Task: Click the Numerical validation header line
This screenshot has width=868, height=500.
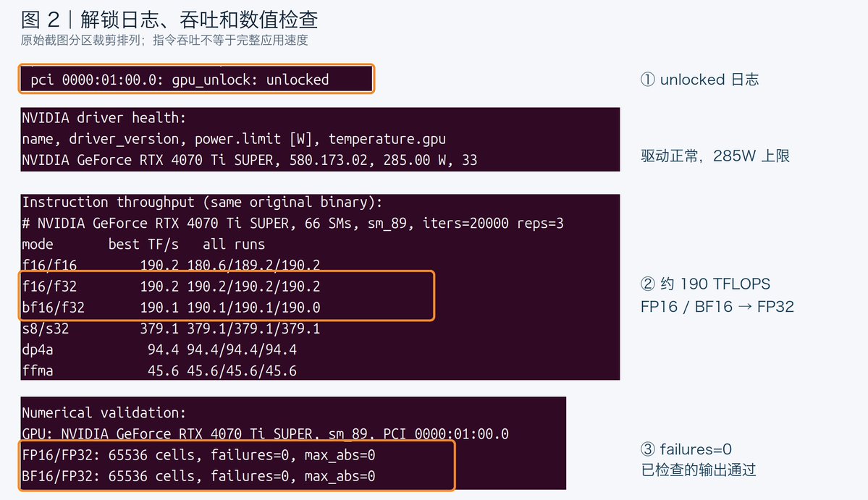Action: (x=104, y=413)
